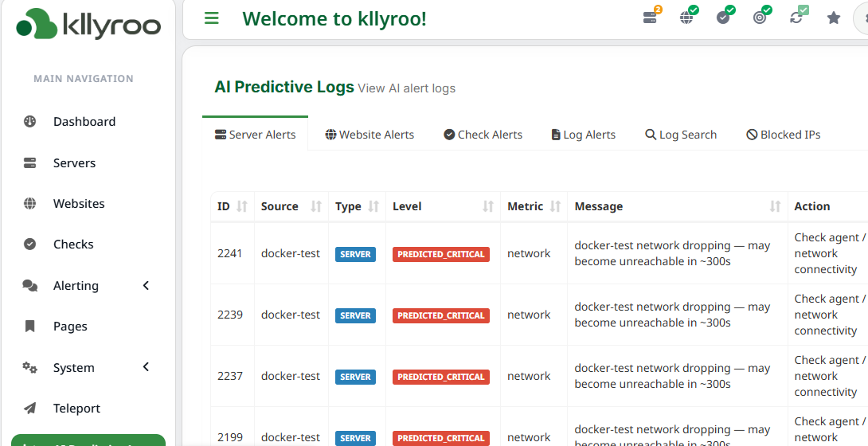Click PREDICTED_CRITICAL badge in row 2237
Viewport: 868px width, 446px height.
[x=441, y=377]
